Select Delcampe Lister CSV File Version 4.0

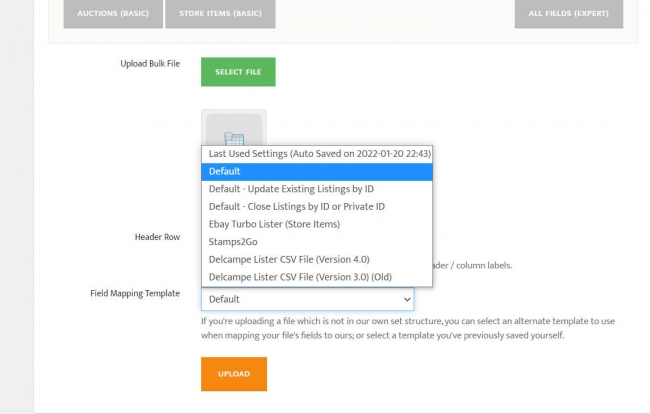pyautogui.click(x=293, y=259)
